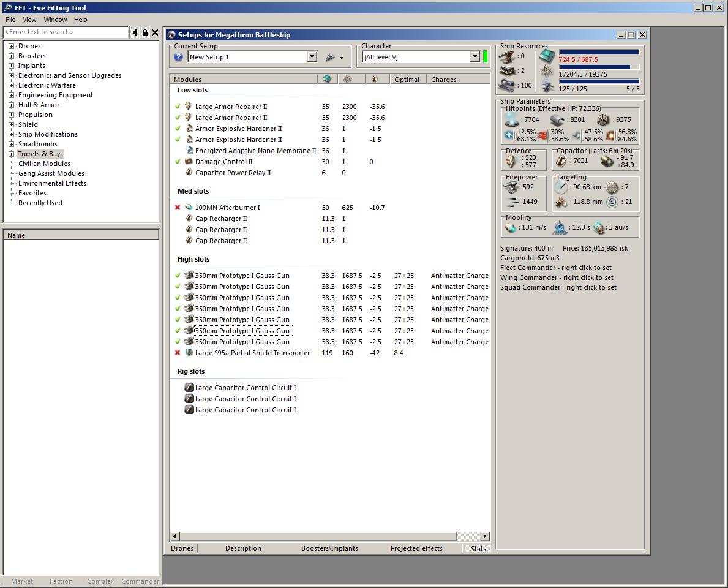Open the All level V character dropdown
728x588 pixels.
pos(475,57)
